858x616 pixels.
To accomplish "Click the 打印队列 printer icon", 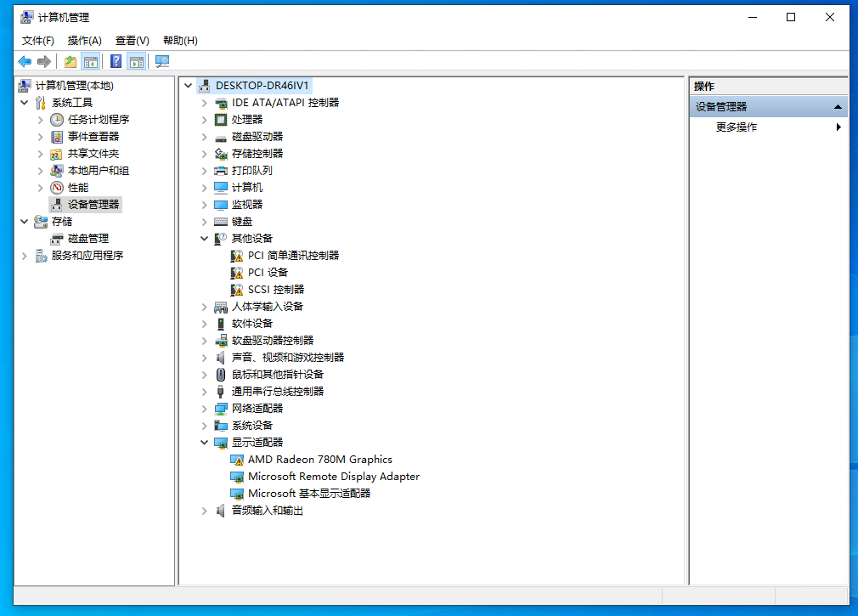I will (x=221, y=171).
